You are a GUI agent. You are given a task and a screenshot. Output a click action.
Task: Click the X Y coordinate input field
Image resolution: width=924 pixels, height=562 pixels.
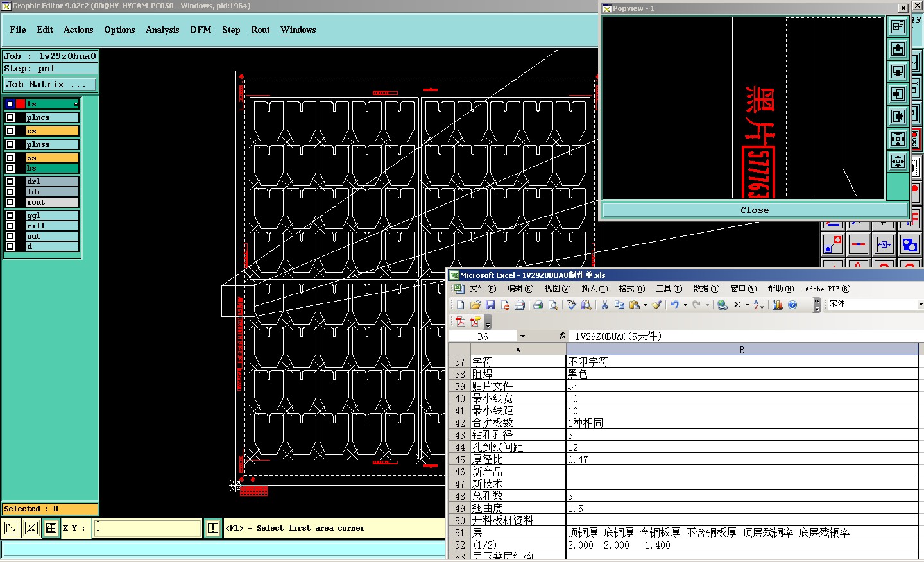(x=148, y=528)
